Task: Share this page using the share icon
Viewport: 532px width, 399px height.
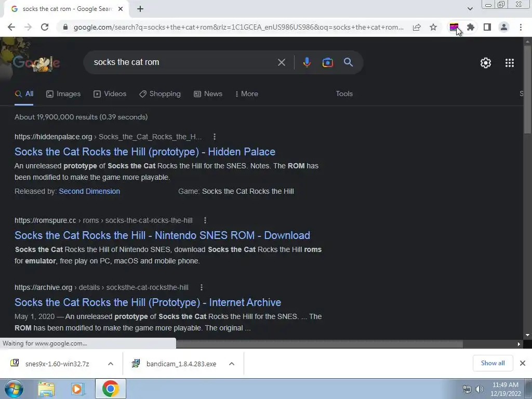Action: [x=417, y=27]
